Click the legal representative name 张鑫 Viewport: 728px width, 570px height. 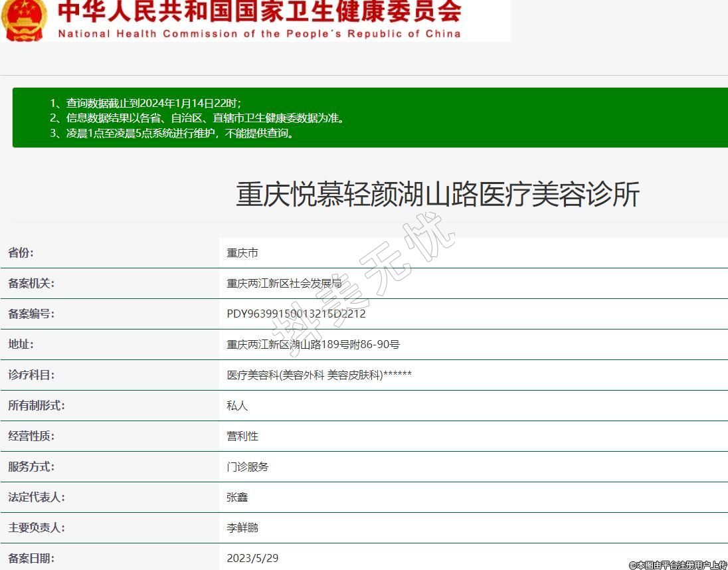click(x=237, y=498)
